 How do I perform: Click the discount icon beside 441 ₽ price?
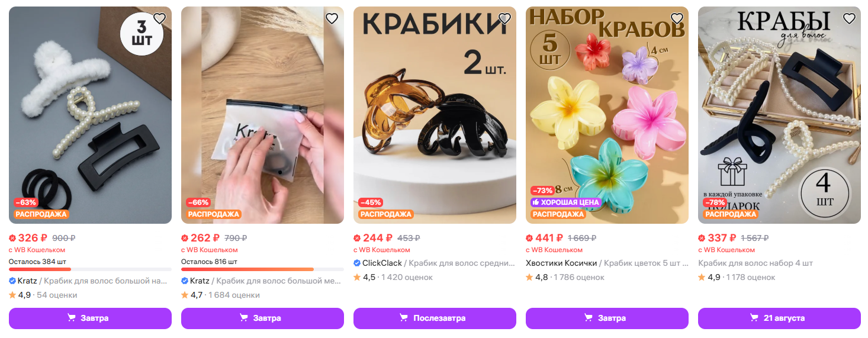[x=529, y=238]
